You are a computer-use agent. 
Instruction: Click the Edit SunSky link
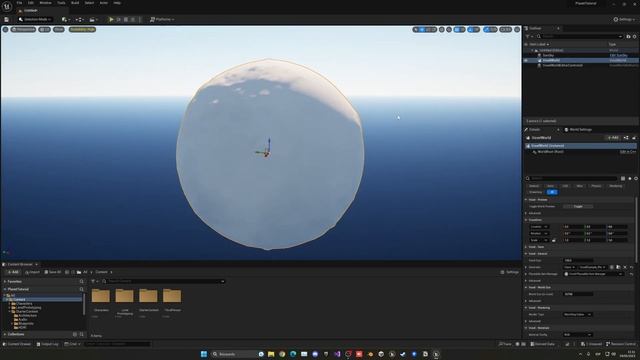pyautogui.click(x=618, y=56)
